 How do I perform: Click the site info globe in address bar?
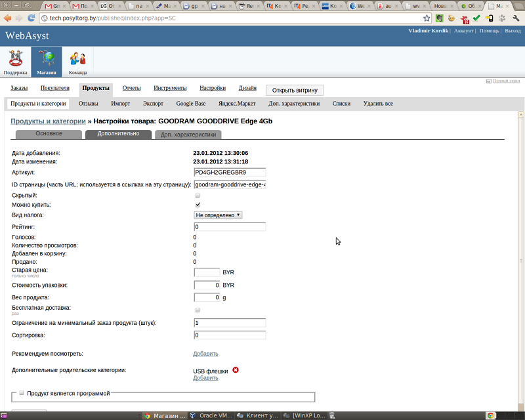click(x=44, y=18)
